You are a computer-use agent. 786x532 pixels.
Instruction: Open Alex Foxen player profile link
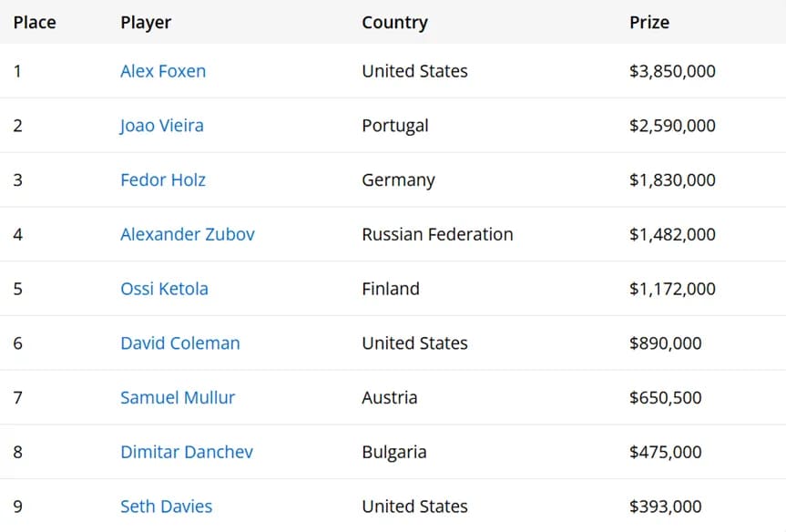pyautogui.click(x=163, y=71)
